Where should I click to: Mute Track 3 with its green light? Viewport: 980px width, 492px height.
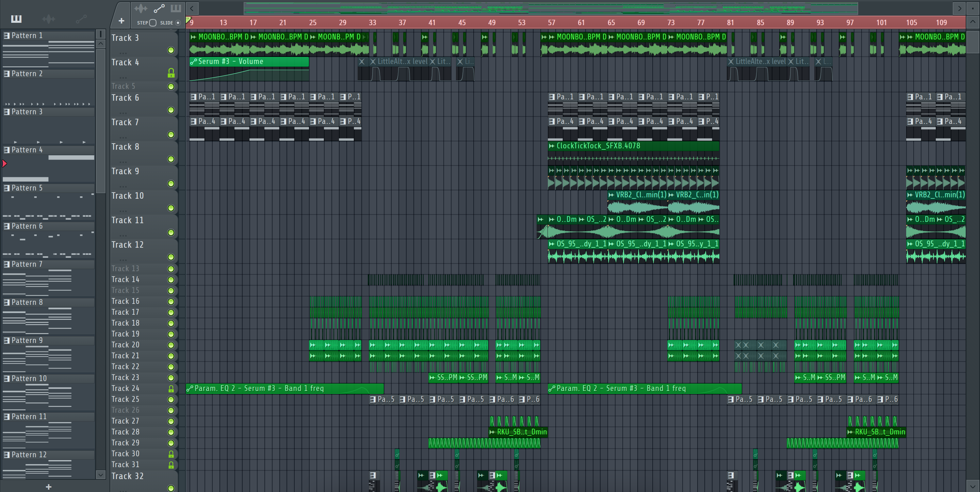coord(171,50)
